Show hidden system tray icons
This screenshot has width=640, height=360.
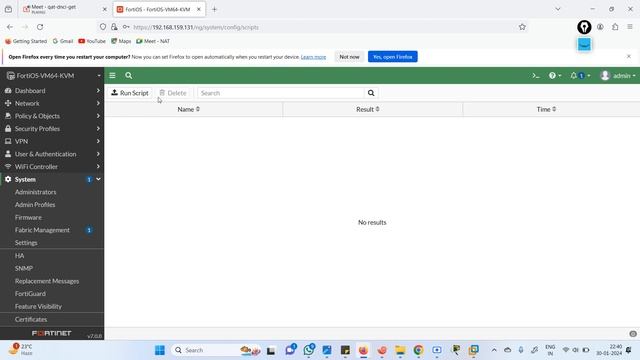pyautogui.click(x=494, y=350)
